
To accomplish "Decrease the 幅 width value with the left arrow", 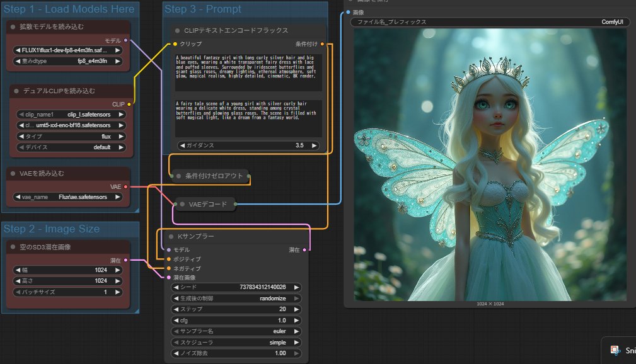I will pos(18,270).
